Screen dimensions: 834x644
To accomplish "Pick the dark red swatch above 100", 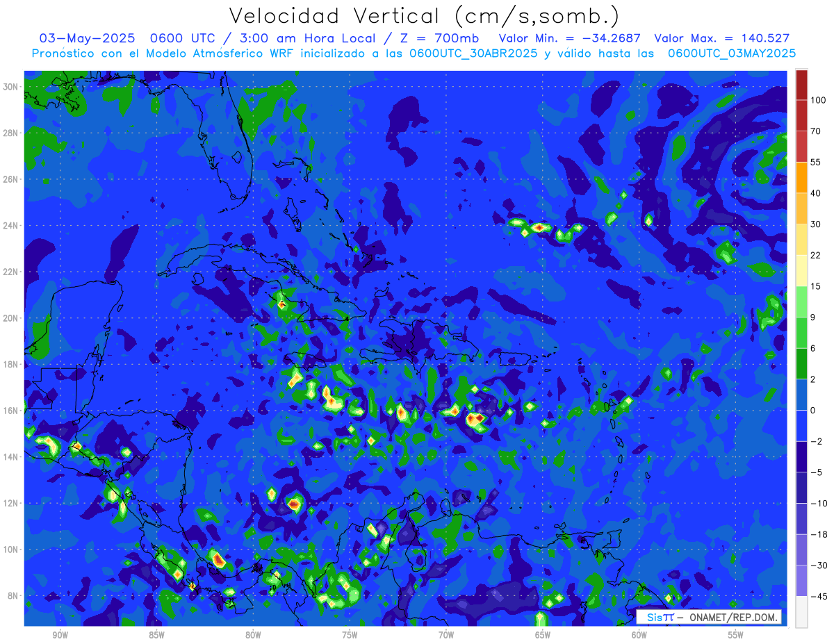I will tap(801, 85).
